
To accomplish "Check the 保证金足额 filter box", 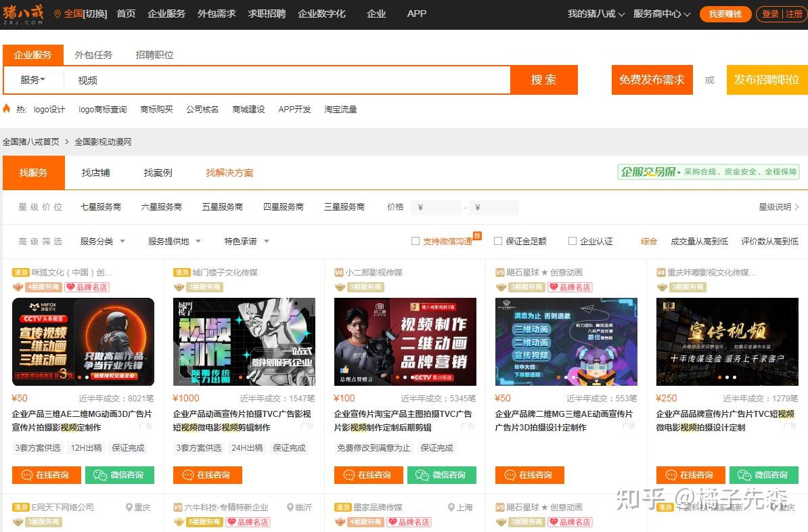I will [x=498, y=241].
